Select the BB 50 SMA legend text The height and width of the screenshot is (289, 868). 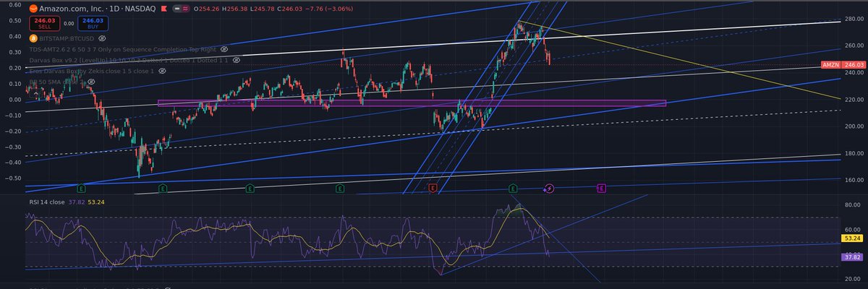(57, 83)
